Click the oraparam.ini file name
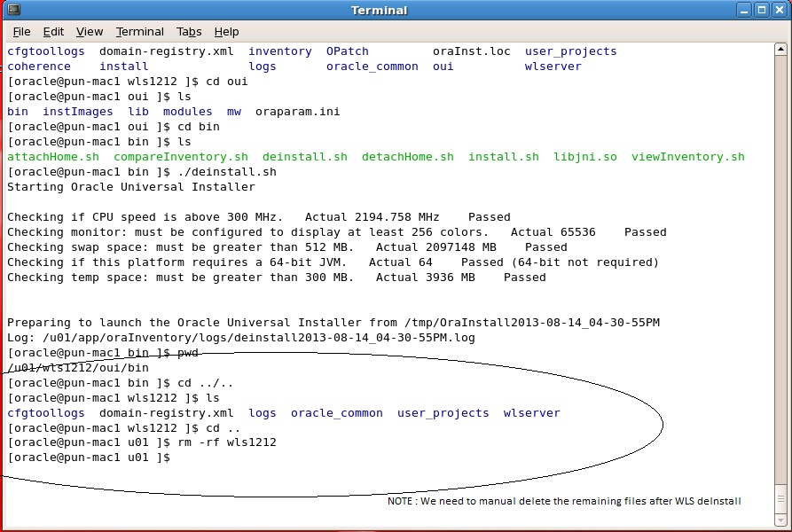 click(297, 112)
